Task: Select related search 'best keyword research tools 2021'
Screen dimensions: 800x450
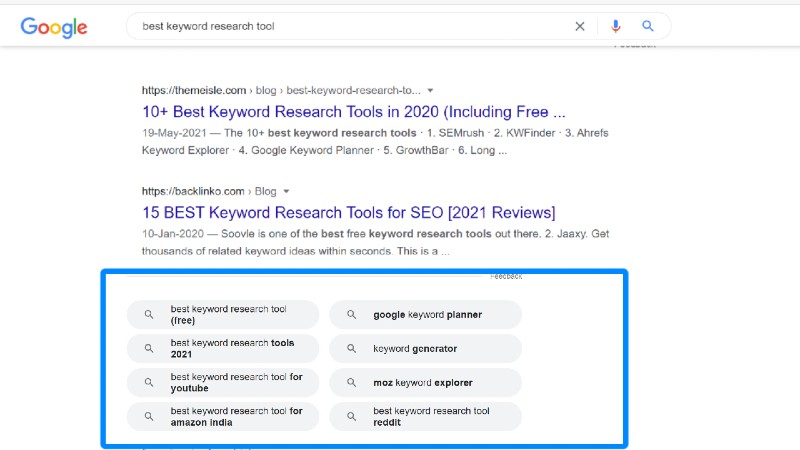Action: 223,348
